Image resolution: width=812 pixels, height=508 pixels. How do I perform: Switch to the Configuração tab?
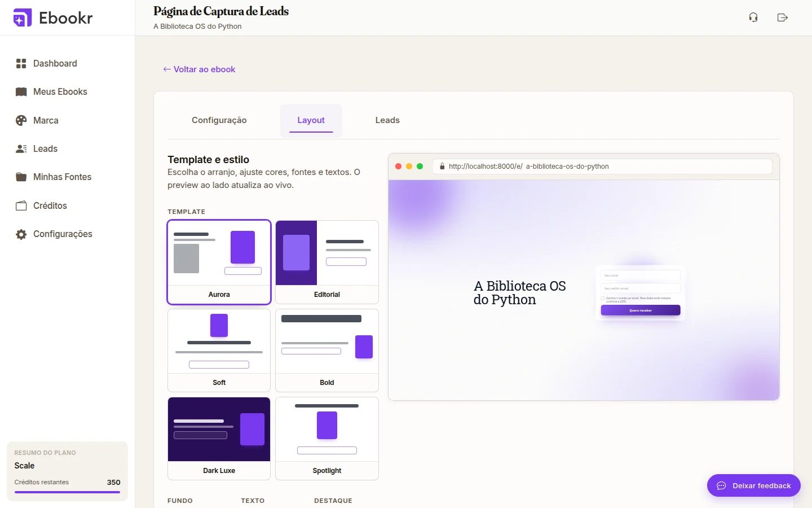[x=219, y=120]
